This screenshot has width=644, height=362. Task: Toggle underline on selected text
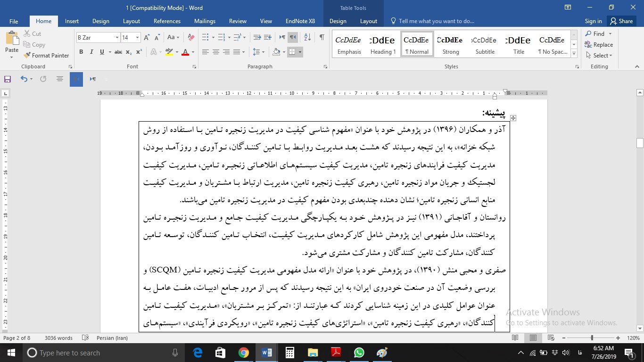point(102,52)
